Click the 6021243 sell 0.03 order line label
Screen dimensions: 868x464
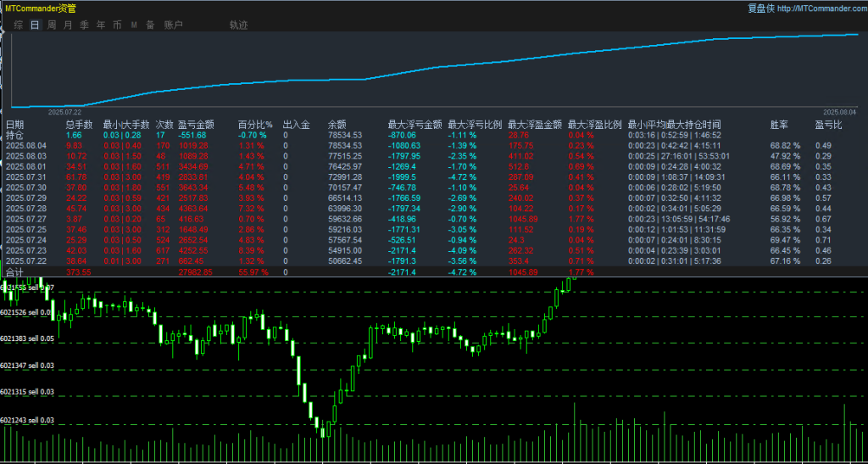click(x=27, y=420)
